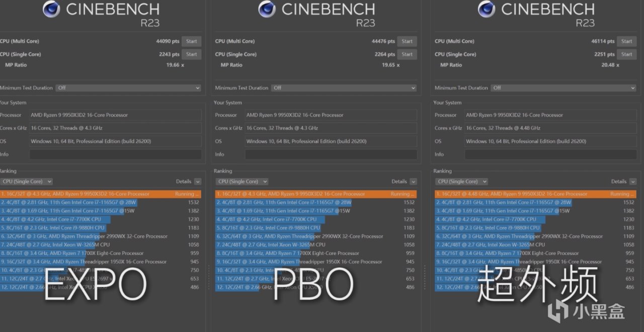
Task: Select the 2243 pts single core score
Action: click(170, 54)
